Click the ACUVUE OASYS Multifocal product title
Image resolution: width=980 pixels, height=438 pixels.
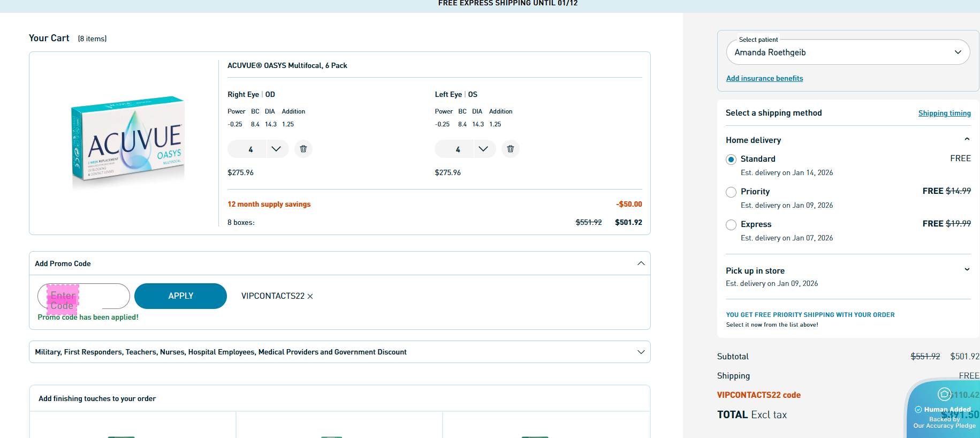coord(287,65)
